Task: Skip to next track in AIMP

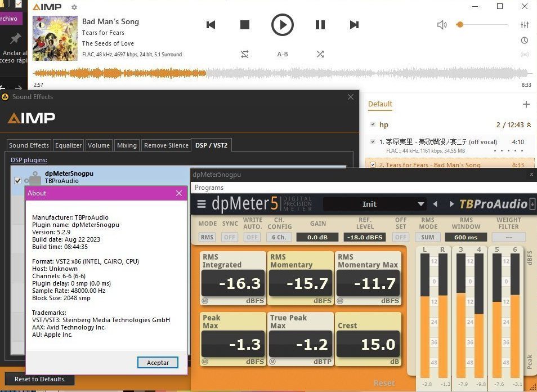Action: 354,25
